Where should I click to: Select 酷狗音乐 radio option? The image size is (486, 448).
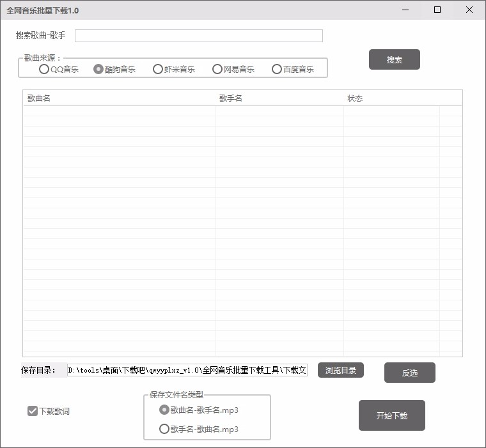[x=114, y=69]
